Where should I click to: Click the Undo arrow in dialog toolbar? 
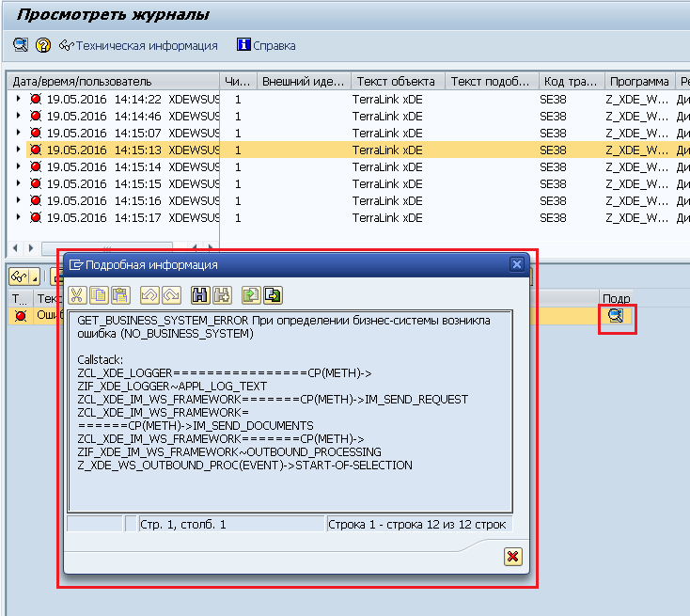(x=149, y=294)
